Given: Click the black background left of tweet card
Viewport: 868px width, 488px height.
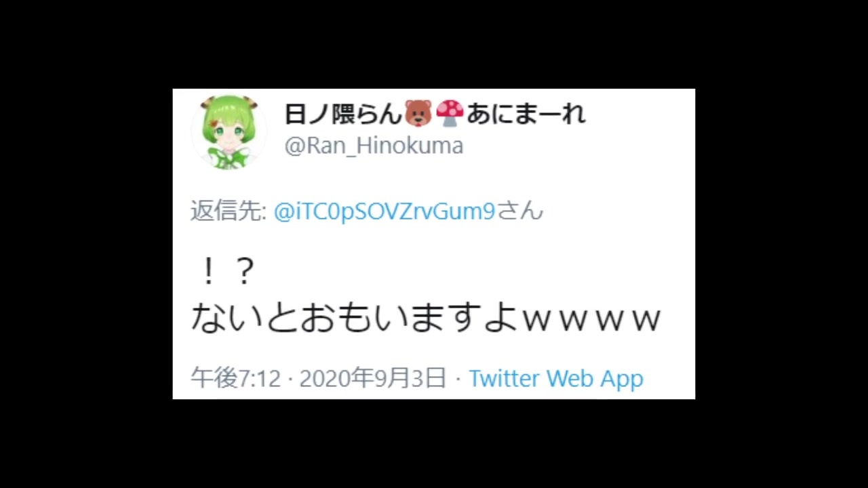Looking at the screenshot, I should pos(86,244).
